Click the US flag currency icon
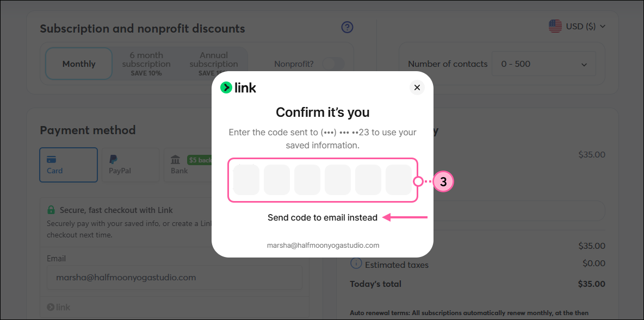644x320 pixels. [x=554, y=25]
